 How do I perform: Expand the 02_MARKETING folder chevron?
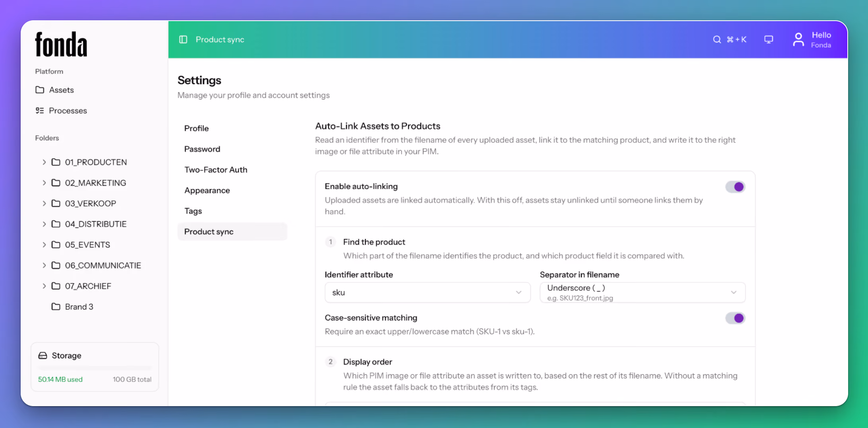44,183
